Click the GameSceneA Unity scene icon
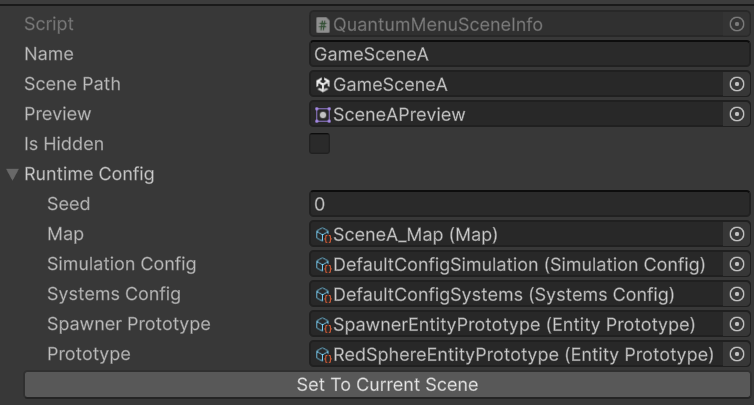Screen dimensions: 754x405 tap(323, 85)
